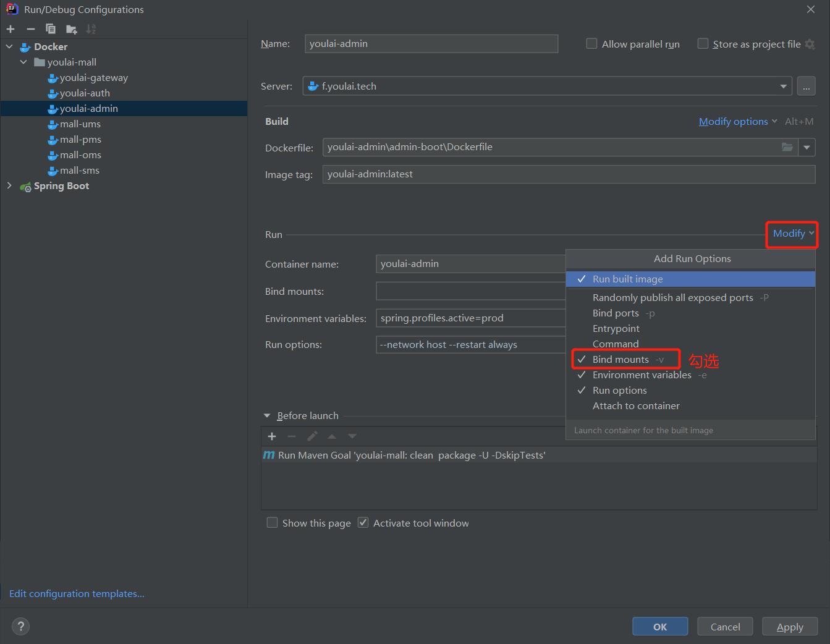This screenshot has width=830, height=644.
Task: Click the Image tag input field
Action: click(x=569, y=174)
